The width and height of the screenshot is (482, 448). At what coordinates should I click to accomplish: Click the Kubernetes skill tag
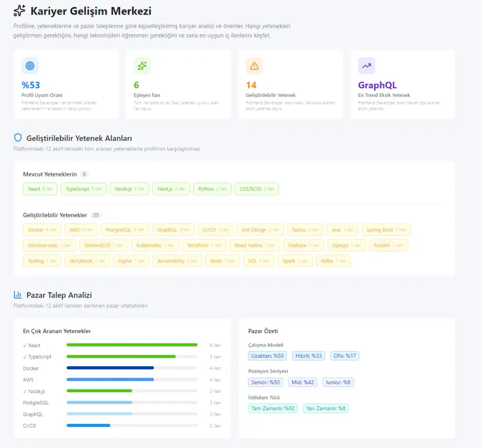coord(155,245)
